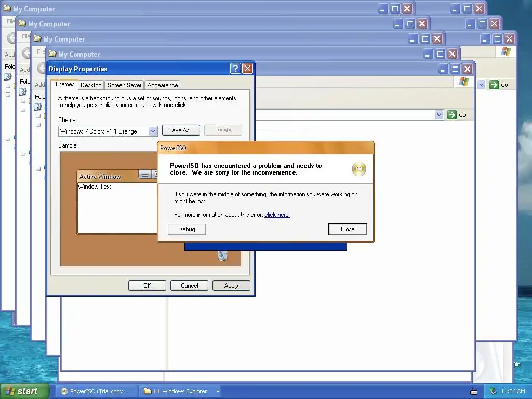
Task: Collapse the minus node in the second My Computer tree
Action: click(x=23, y=110)
